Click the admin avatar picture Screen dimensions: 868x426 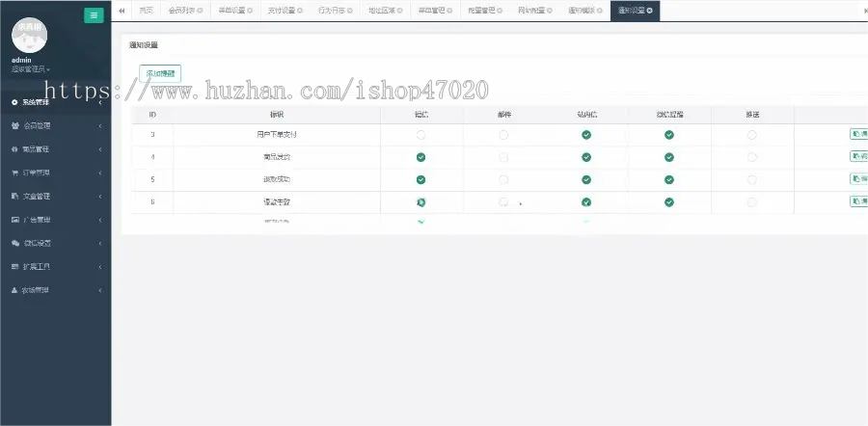(x=29, y=35)
